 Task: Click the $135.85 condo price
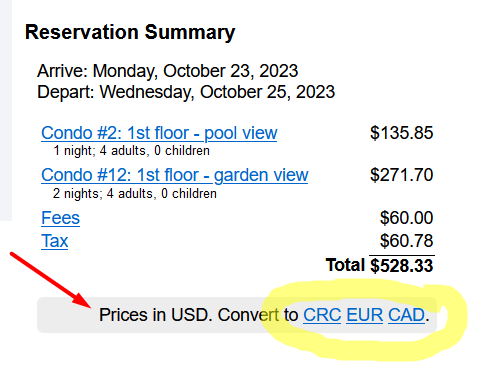click(x=402, y=133)
